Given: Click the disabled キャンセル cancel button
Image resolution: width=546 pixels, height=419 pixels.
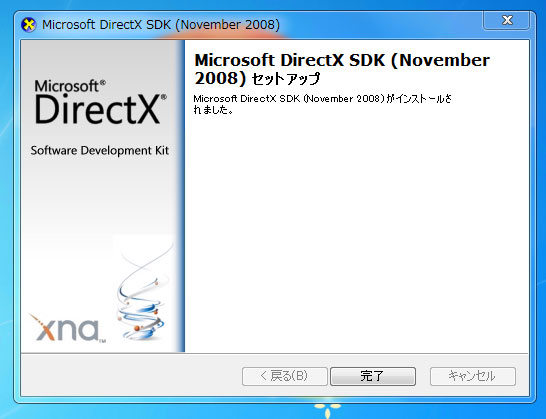Looking at the screenshot, I should click(473, 376).
